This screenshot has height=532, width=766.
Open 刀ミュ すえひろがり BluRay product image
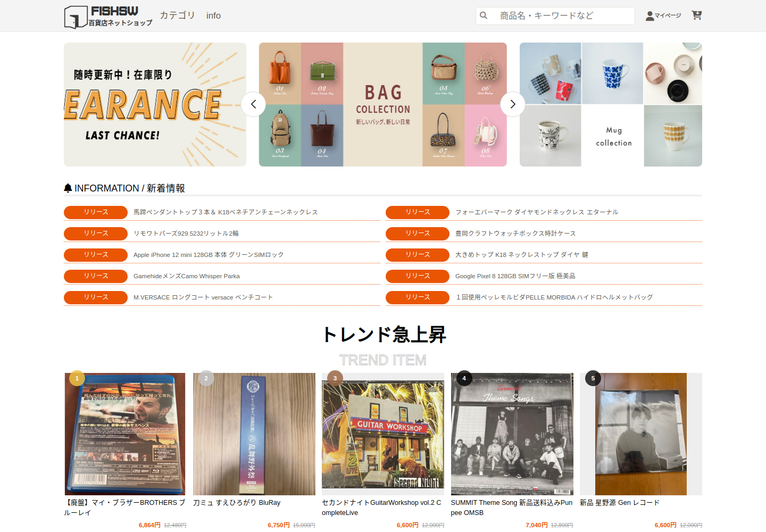254,434
